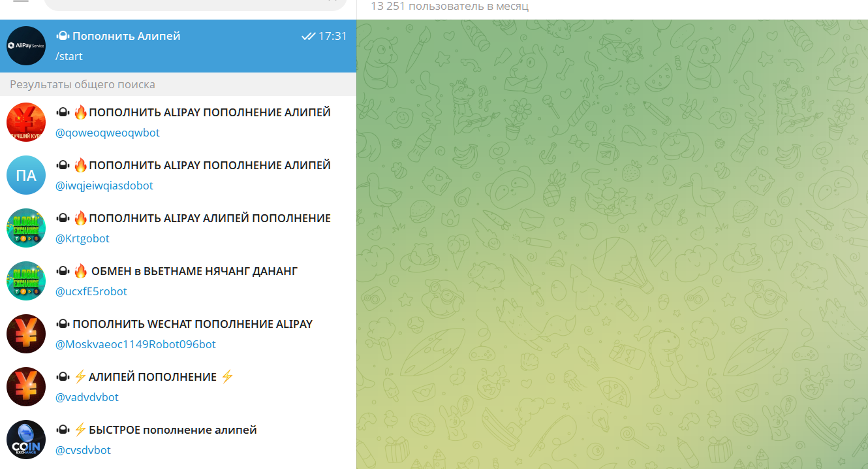This screenshot has height=469, width=868.
Task: Click the bot icon in the @Krtgobot row
Action: point(63,218)
